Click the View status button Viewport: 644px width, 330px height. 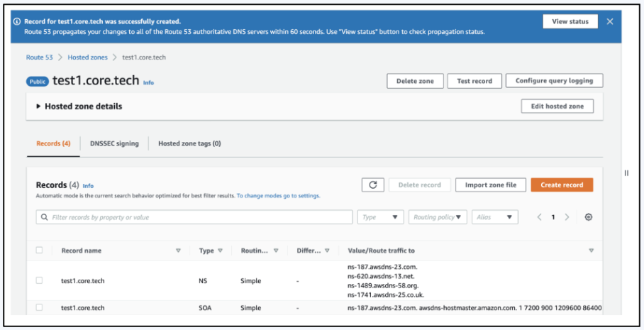coord(570,21)
